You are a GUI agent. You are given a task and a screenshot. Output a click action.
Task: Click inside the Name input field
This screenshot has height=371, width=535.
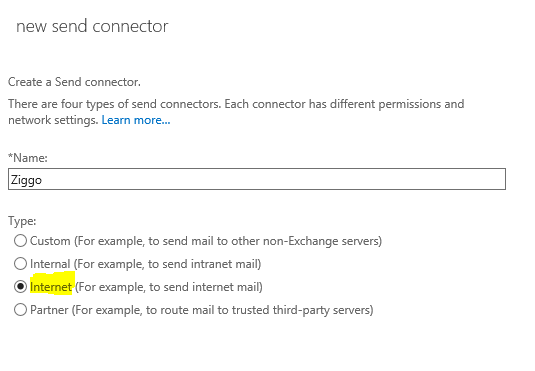257,179
